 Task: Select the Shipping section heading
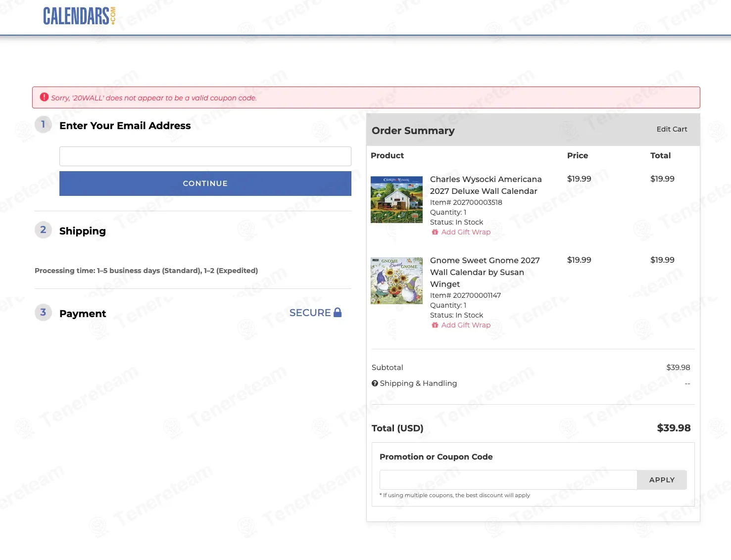[83, 231]
